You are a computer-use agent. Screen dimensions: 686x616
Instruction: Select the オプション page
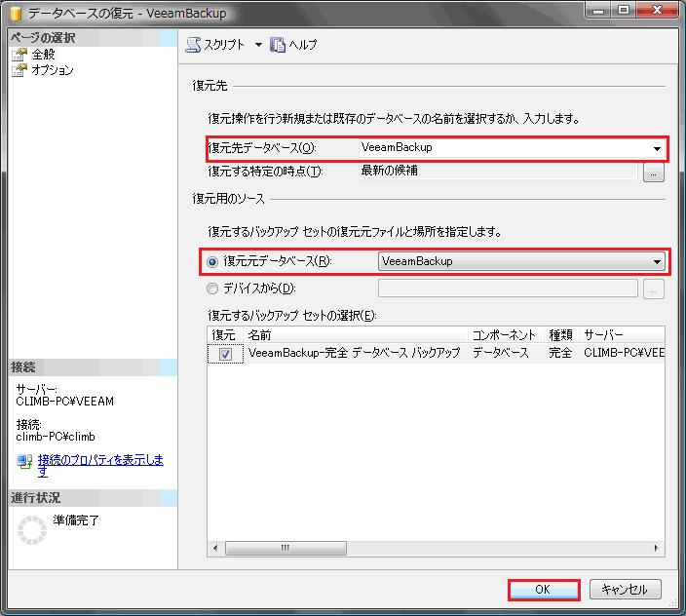[x=52, y=70]
